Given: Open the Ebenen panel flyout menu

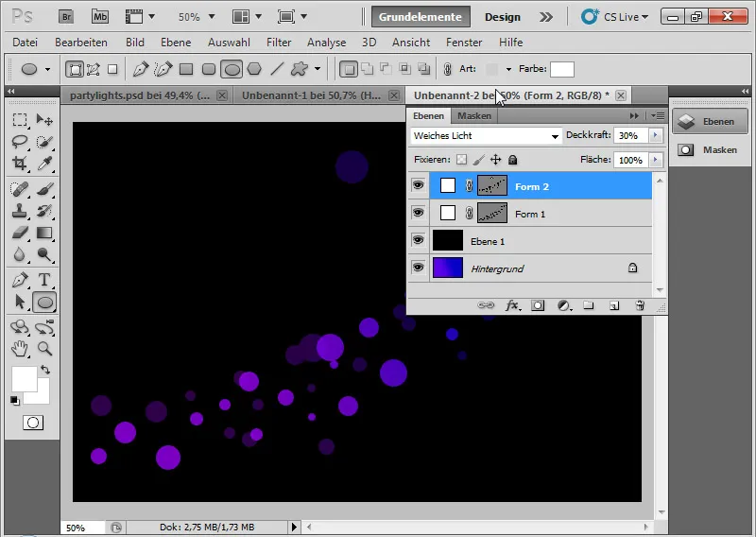Looking at the screenshot, I should tap(658, 115).
